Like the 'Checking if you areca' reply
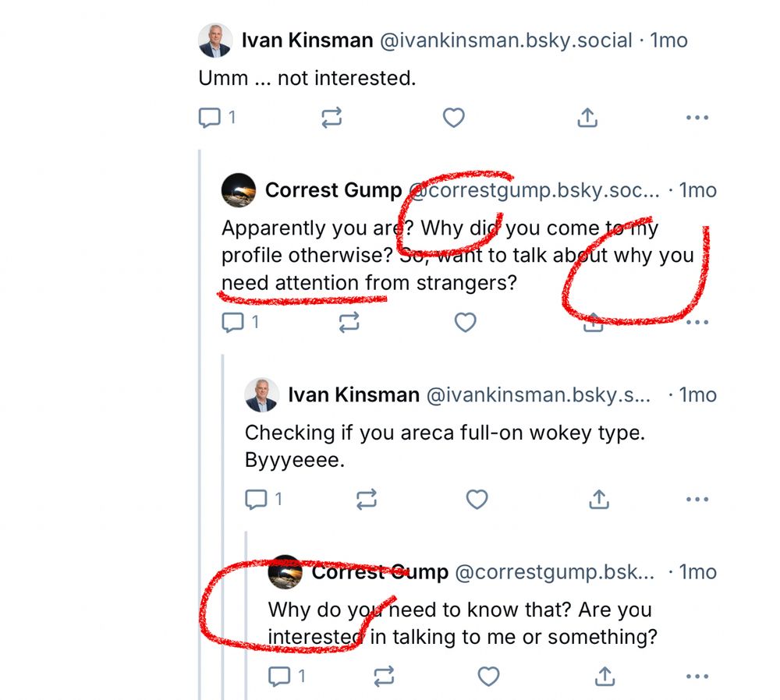 coord(477,499)
